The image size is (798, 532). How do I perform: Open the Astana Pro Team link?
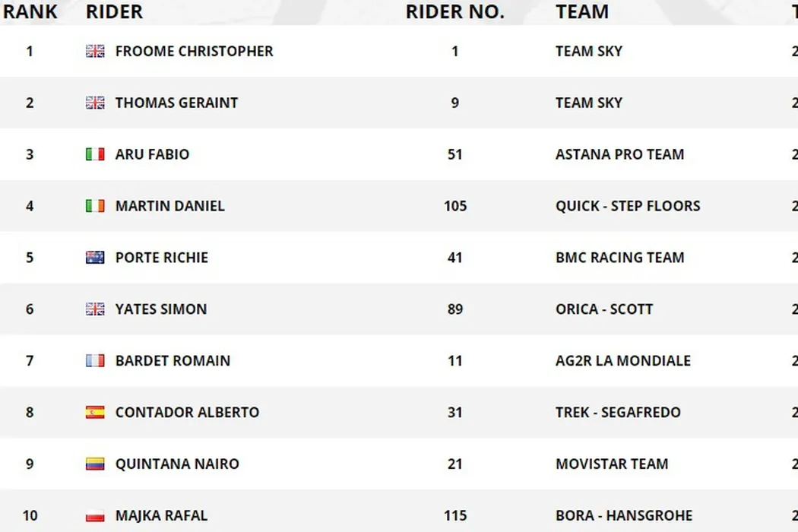point(619,155)
